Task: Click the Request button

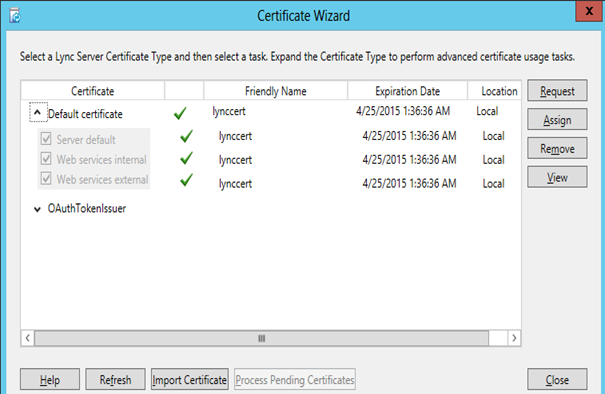Action: click(557, 91)
